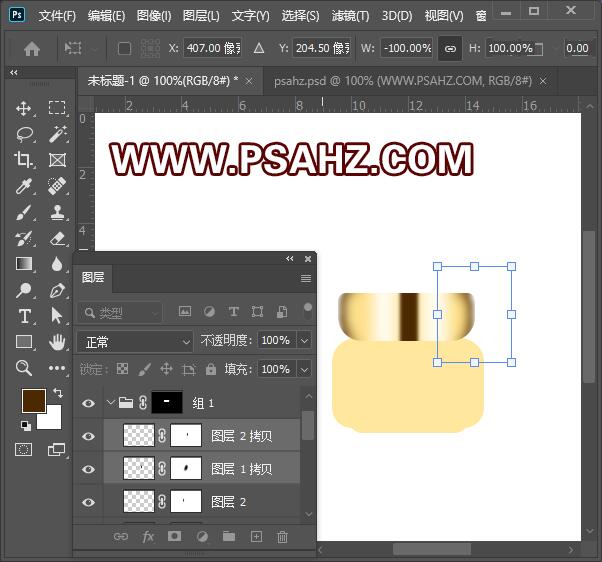Select the Spot Healing Brush tool
The height and width of the screenshot is (562, 602).
57,186
